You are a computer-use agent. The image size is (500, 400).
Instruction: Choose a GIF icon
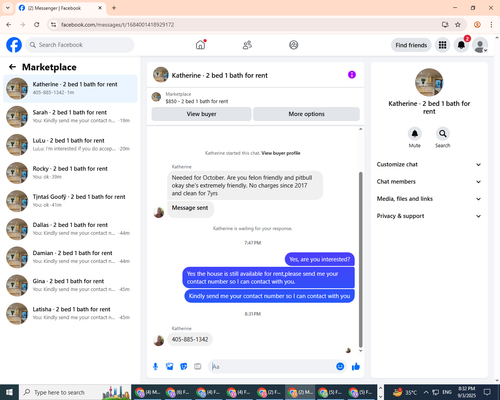(198, 367)
